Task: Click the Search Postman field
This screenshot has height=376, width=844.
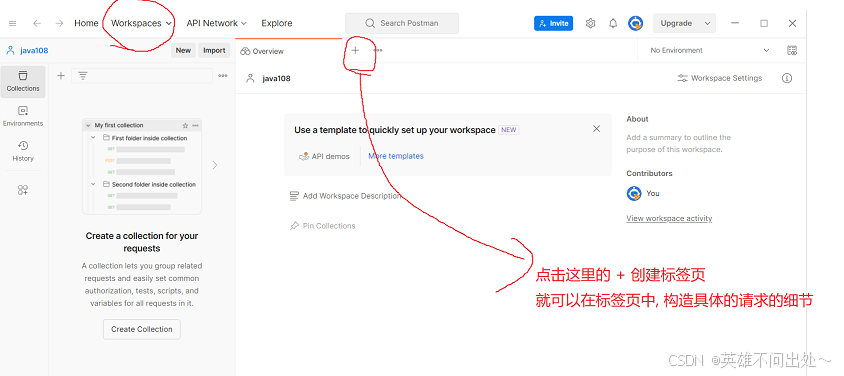Action: tap(402, 23)
